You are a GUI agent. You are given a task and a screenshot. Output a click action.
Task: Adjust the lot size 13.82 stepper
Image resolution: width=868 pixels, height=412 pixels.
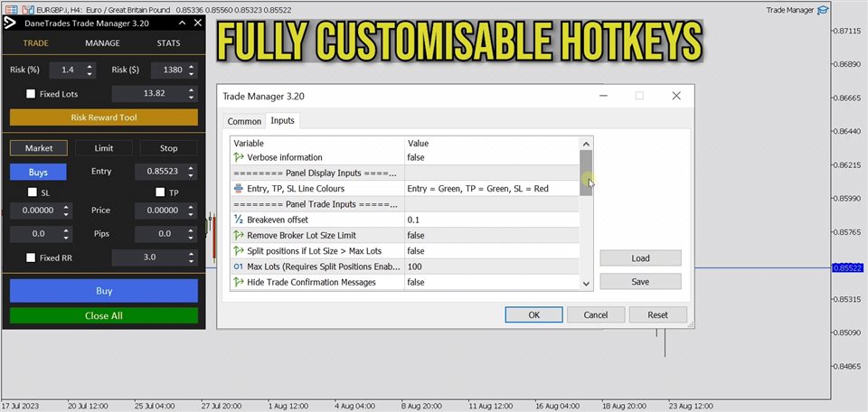[192, 94]
